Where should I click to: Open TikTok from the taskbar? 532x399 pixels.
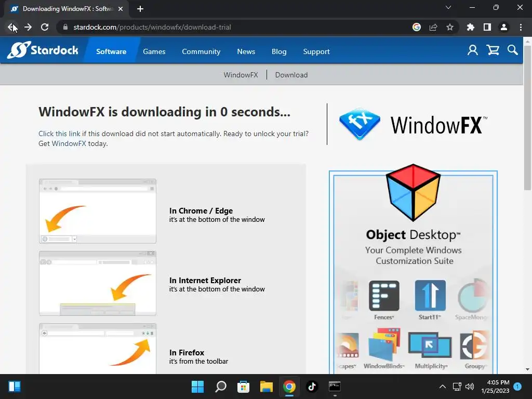[312, 387]
